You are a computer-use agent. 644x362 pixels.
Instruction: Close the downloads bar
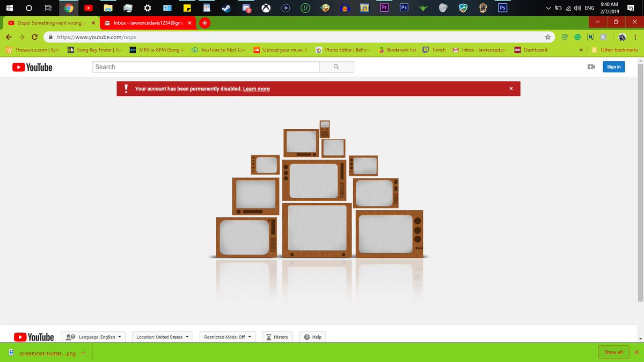pos(637,352)
